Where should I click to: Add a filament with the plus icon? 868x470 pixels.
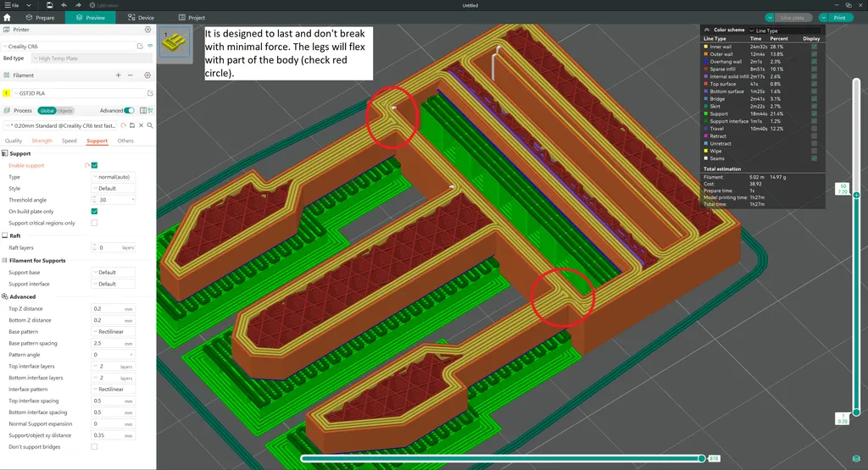coord(118,75)
